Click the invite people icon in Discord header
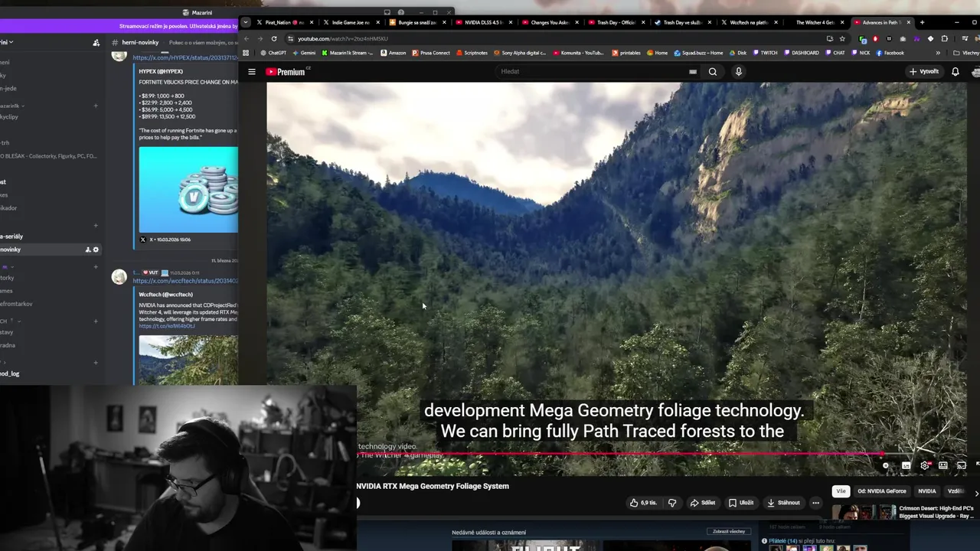This screenshot has width=980, height=551. point(96,43)
